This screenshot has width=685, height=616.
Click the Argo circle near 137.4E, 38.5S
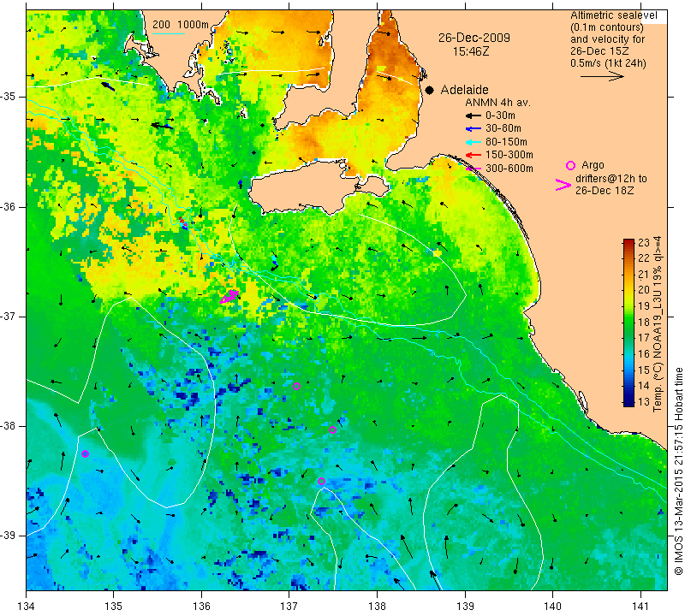322,482
